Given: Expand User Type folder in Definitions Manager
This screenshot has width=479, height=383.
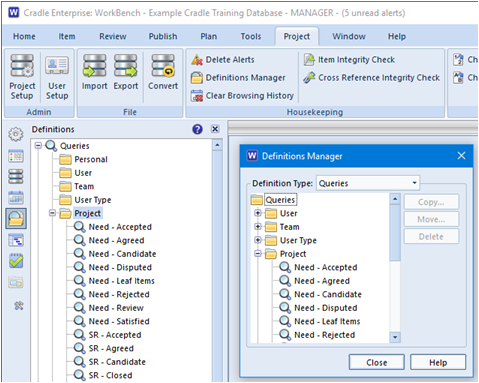Looking at the screenshot, I should coord(258,240).
